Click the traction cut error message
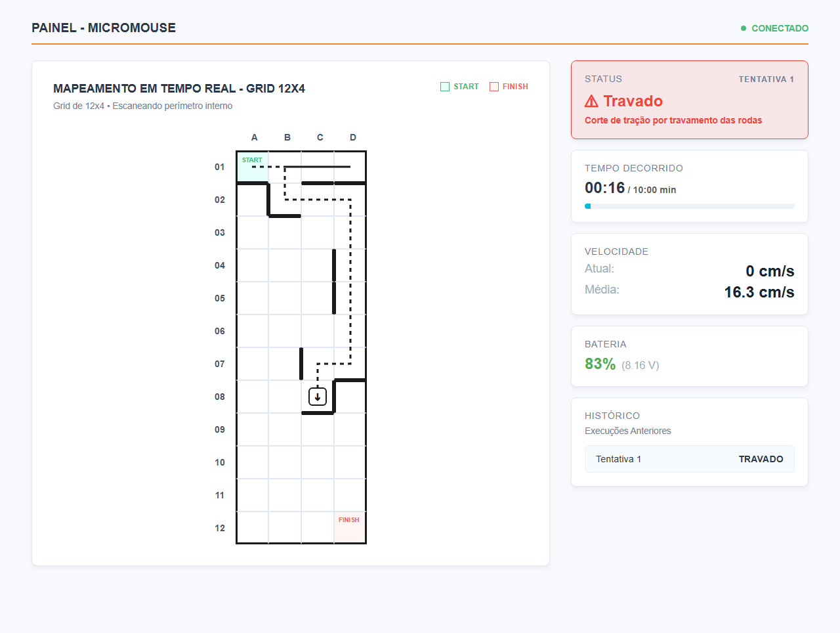Viewport: 840px width, 633px height. (x=673, y=120)
